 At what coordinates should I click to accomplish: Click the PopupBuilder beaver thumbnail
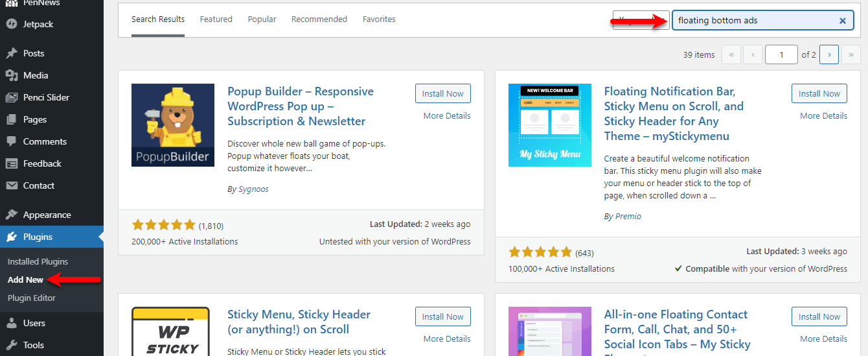tap(173, 125)
